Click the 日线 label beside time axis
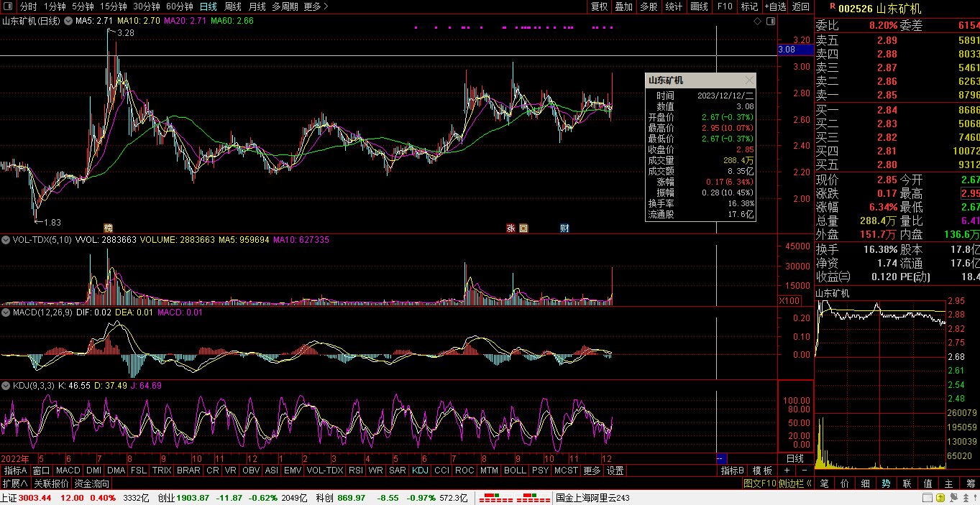This screenshot has width=980, height=505. coord(794,458)
